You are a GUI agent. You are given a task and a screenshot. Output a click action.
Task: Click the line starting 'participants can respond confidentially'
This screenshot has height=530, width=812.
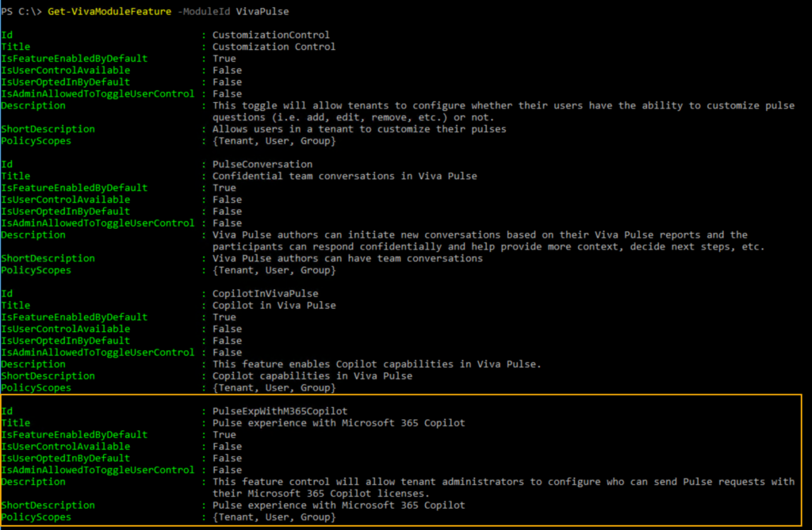[x=488, y=247]
